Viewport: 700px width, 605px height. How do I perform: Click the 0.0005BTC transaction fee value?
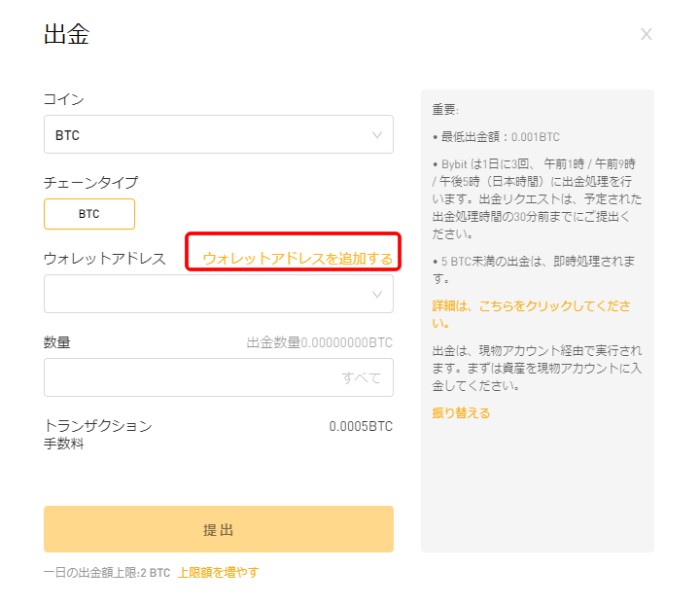click(361, 426)
